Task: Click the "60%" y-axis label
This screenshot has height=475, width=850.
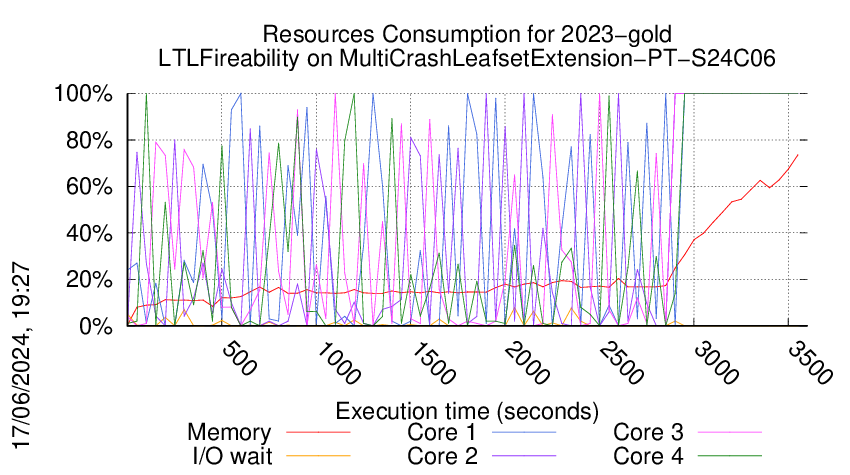Action: 91,188
